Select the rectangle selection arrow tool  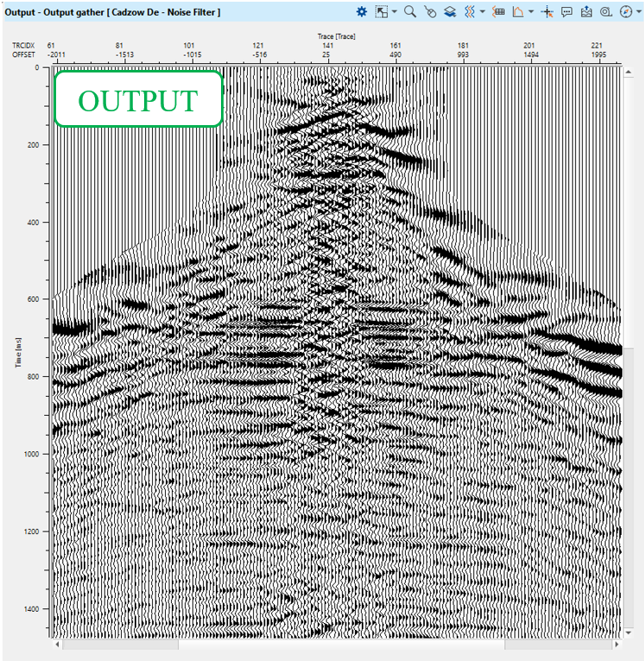click(382, 12)
